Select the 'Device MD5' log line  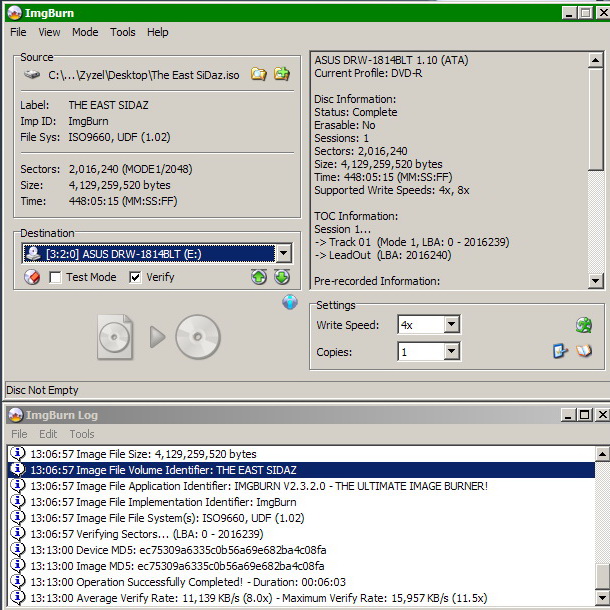pyautogui.click(x=301, y=550)
